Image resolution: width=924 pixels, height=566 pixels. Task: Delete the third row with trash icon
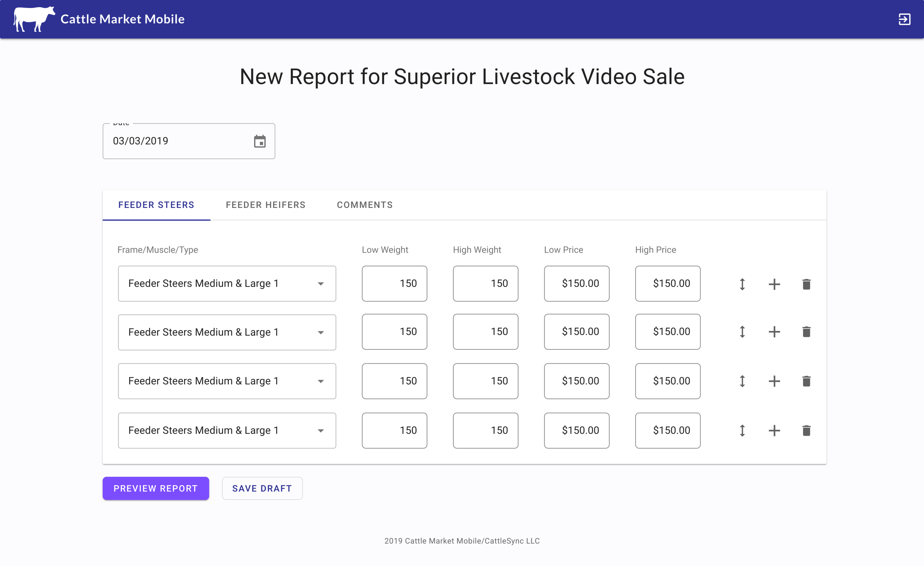pos(806,381)
